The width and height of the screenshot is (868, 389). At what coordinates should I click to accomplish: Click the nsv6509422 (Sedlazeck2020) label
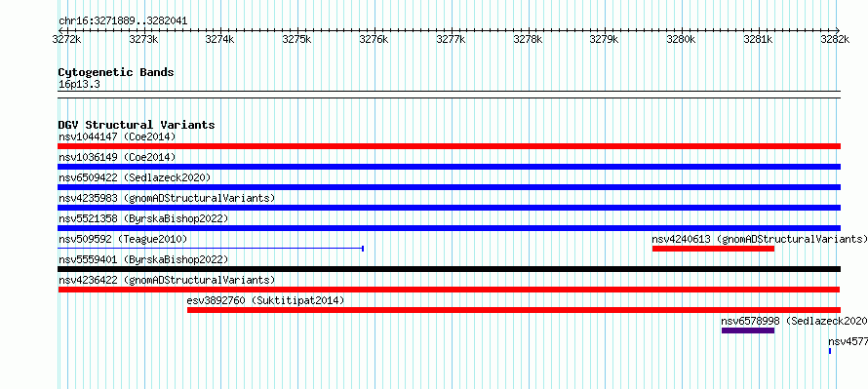pos(135,177)
